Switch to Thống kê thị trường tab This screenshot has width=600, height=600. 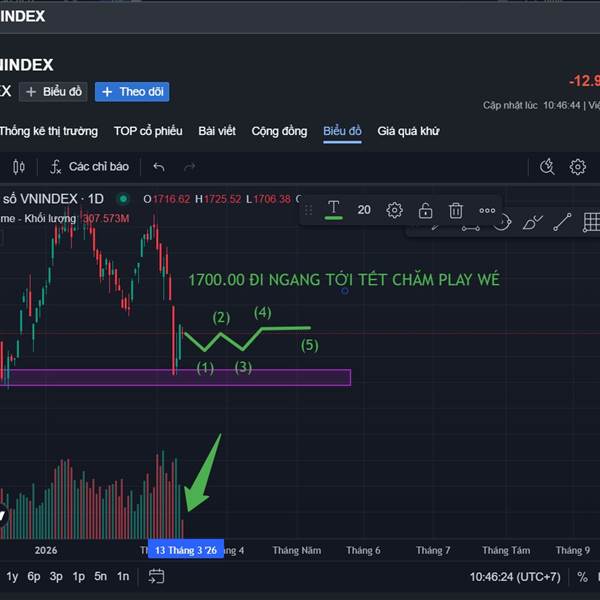click(49, 131)
